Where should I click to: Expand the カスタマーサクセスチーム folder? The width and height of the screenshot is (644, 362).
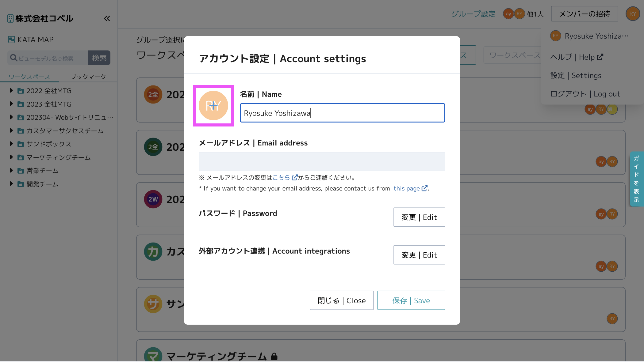(x=11, y=131)
